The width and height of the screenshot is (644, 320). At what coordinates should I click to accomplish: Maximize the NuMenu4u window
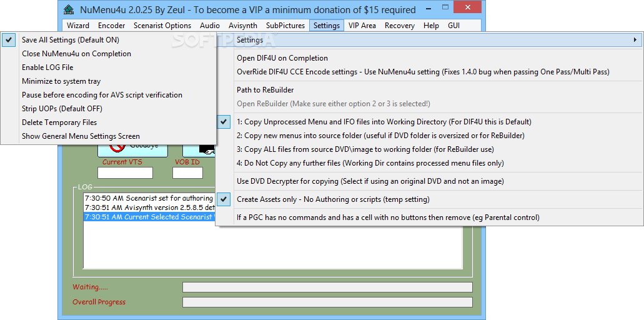tap(445, 7)
